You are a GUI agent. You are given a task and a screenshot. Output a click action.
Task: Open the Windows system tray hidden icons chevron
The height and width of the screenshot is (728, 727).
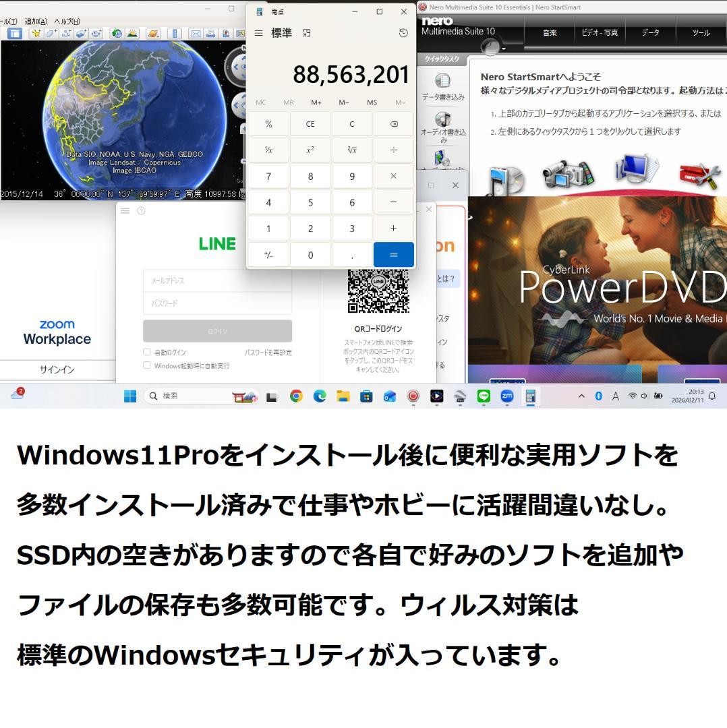581,396
